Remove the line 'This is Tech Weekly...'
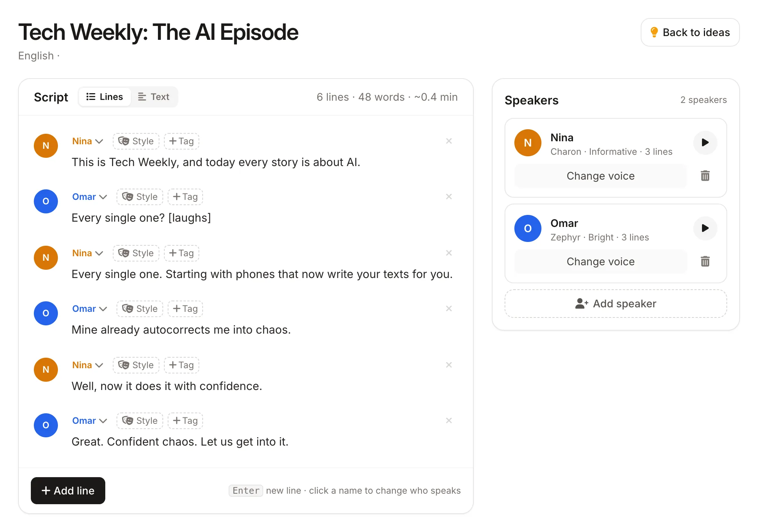The height and width of the screenshot is (532, 758). point(449,141)
